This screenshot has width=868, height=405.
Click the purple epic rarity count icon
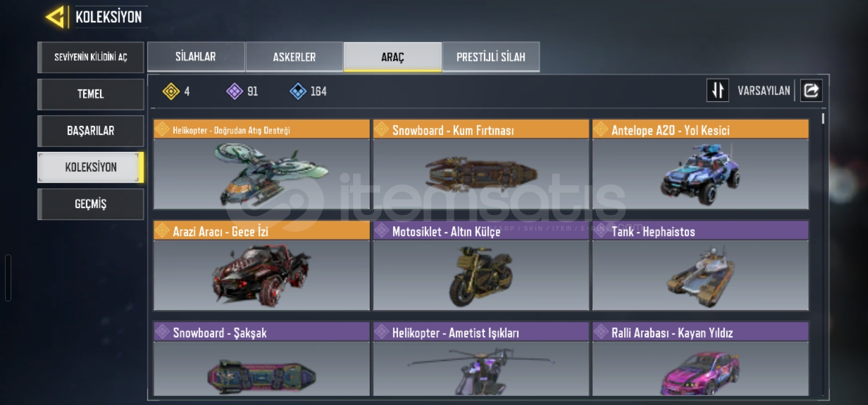click(234, 91)
